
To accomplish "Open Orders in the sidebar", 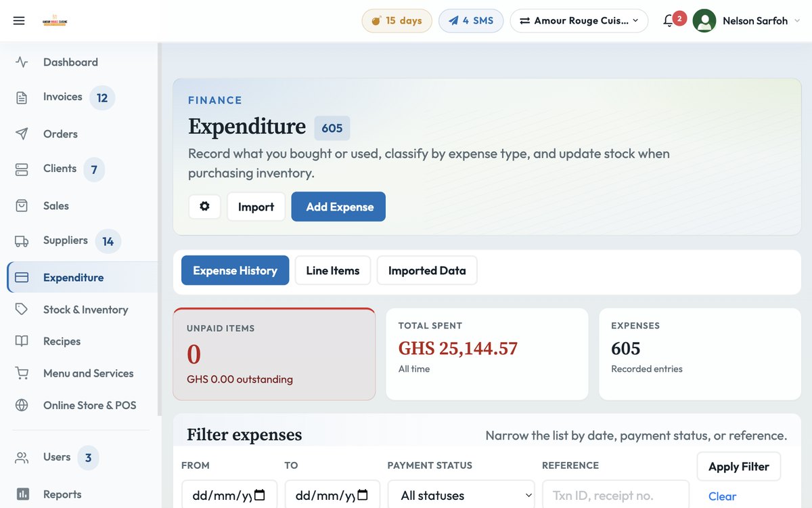I will (60, 134).
